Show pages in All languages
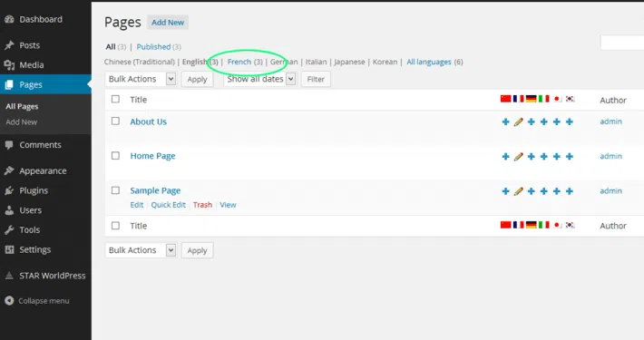The image size is (644, 340). pos(429,62)
